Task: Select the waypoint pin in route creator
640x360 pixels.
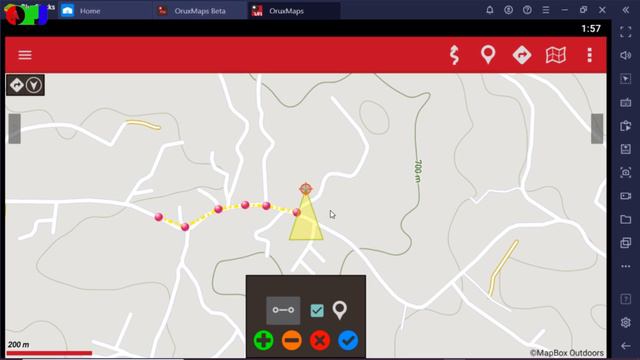Action: 340,310
